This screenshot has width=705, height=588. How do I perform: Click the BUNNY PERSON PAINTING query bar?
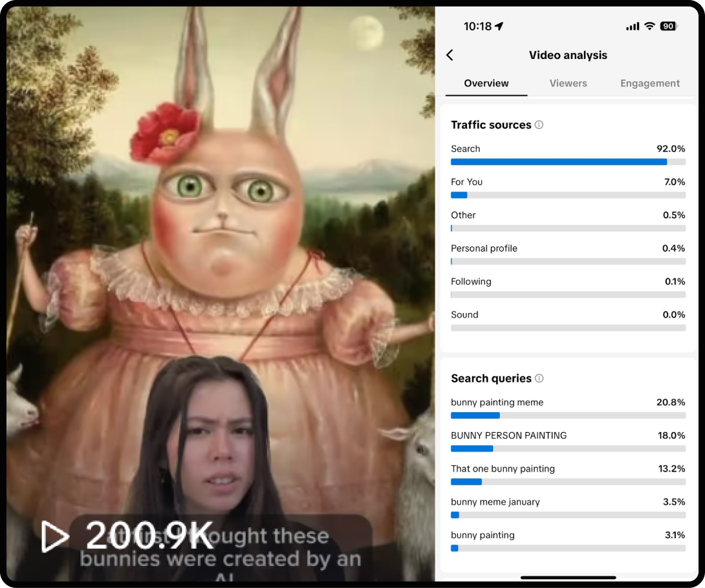pos(569,449)
